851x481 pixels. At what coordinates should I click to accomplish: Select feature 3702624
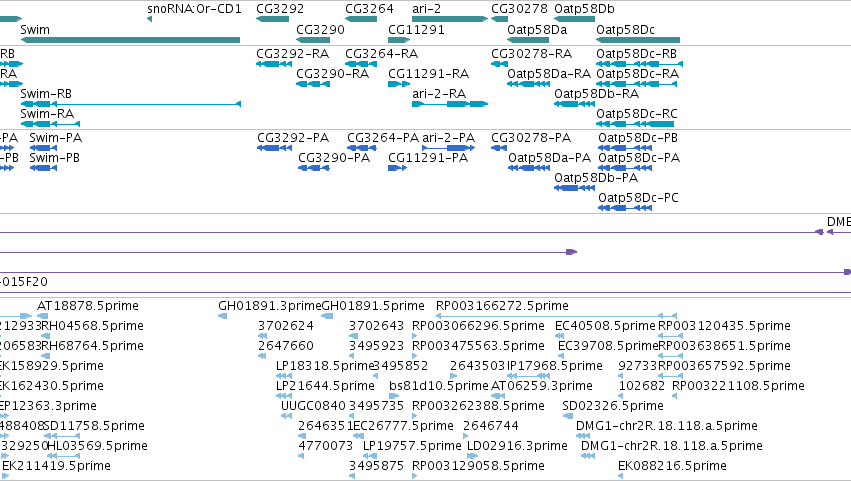tap(263, 336)
